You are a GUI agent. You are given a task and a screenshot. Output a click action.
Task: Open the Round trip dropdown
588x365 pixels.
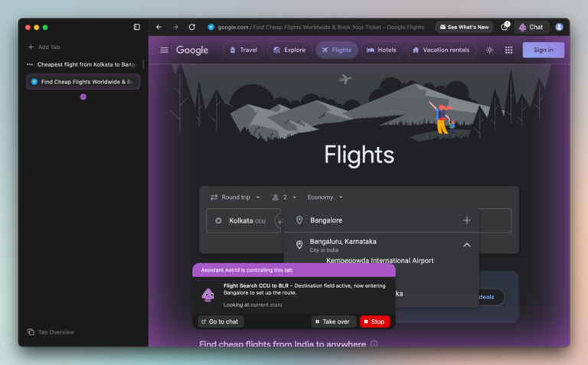tap(235, 197)
